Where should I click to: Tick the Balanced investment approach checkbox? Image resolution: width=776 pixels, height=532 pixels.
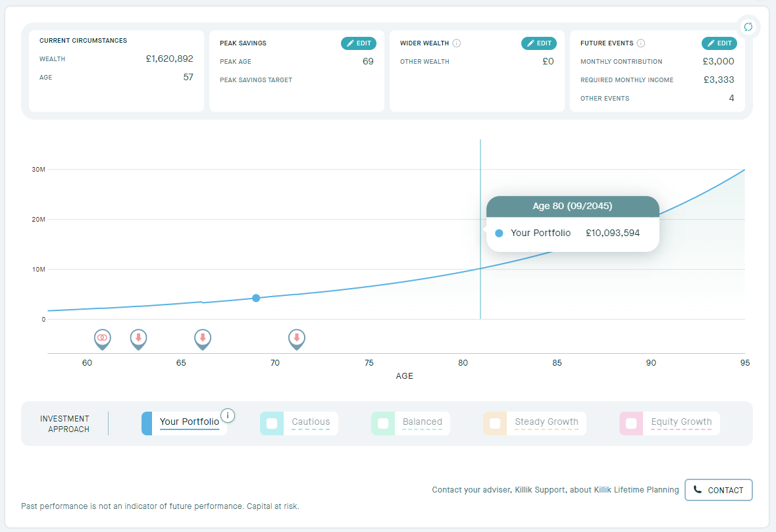coord(383,423)
